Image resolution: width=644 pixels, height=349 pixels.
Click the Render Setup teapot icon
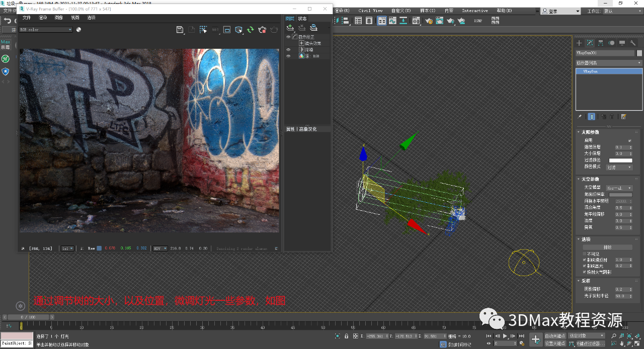(429, 21)
